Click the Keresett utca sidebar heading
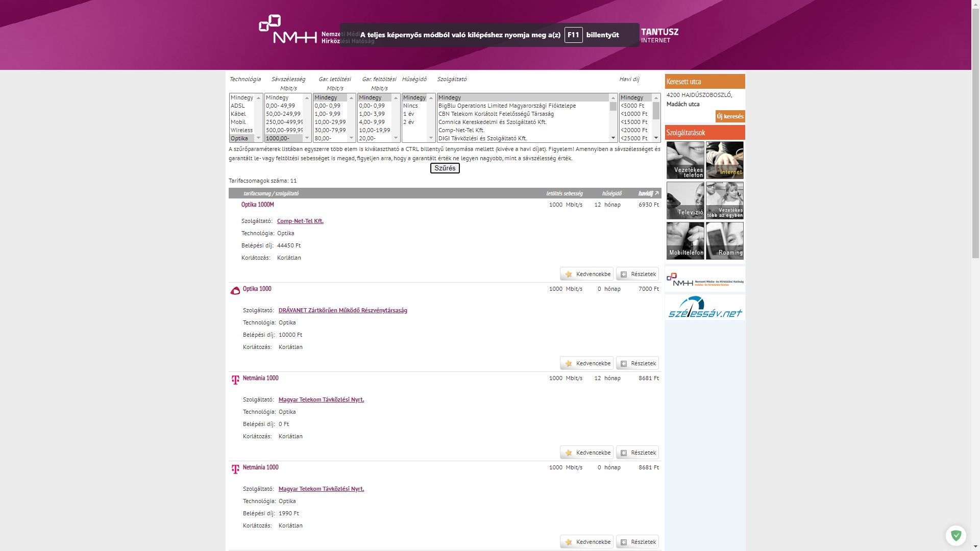The height and width of the screenshot is (551, 980). [705, 82]
